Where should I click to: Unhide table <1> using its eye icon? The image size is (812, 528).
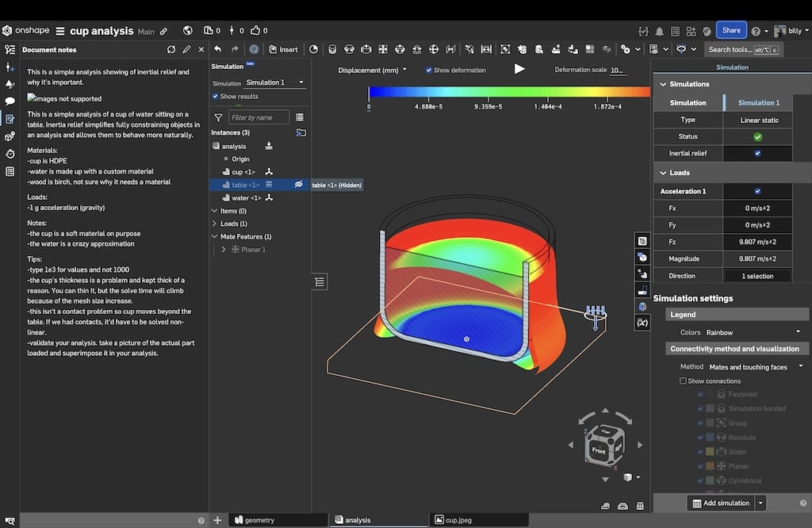click(x=299, y=185)
